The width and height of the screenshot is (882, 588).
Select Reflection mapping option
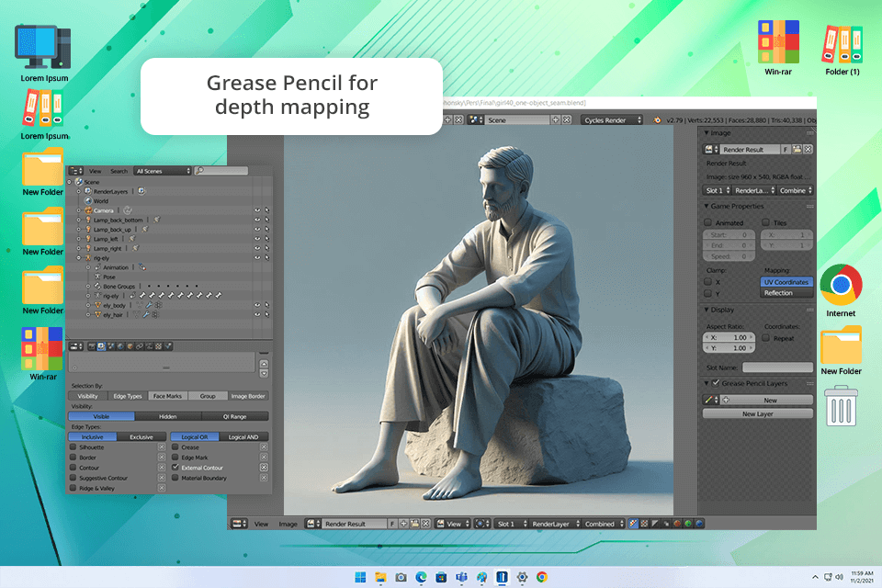tap(786, 293)
